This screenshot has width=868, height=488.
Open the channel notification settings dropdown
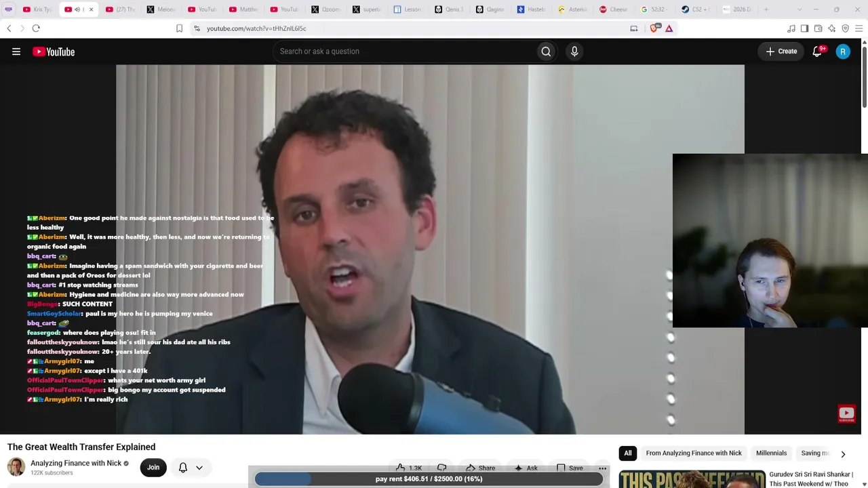click(191, 467)
